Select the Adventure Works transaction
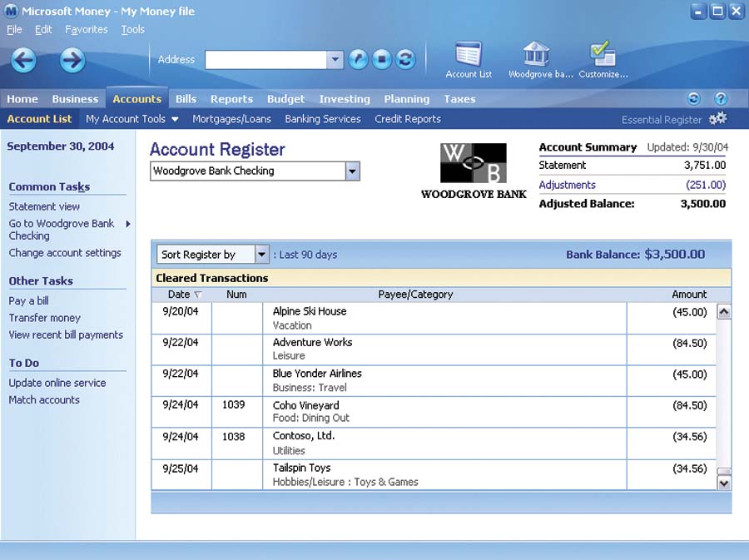 click(x=434, y=350)
